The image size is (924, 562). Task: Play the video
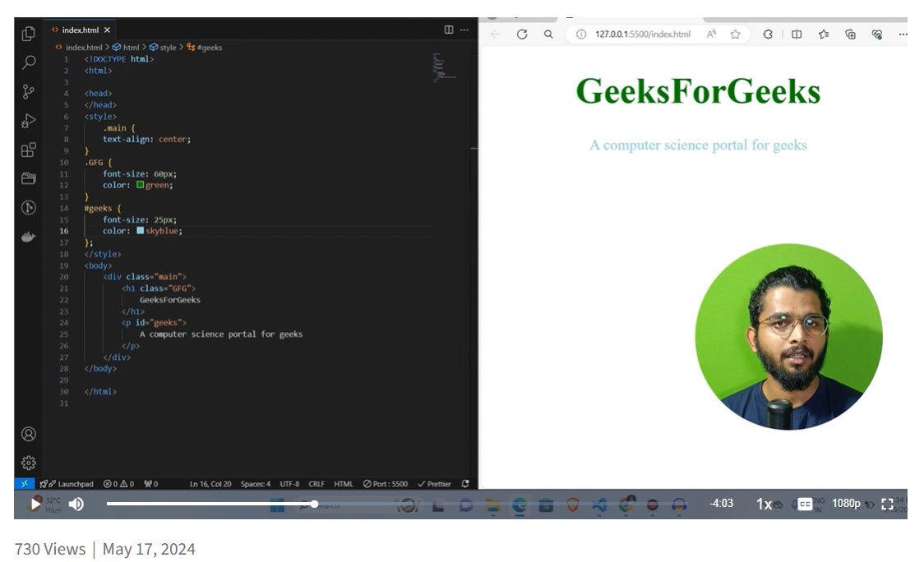coord(35,504)
